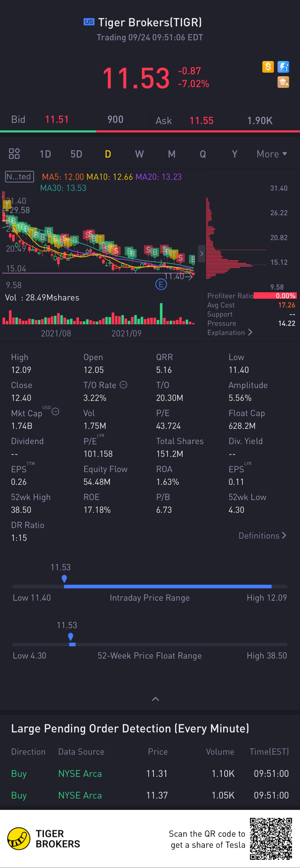The height and width of the screenshot is (868, 300).
Task: Tap the large 11.53 current price
Action: click(136, 78)
